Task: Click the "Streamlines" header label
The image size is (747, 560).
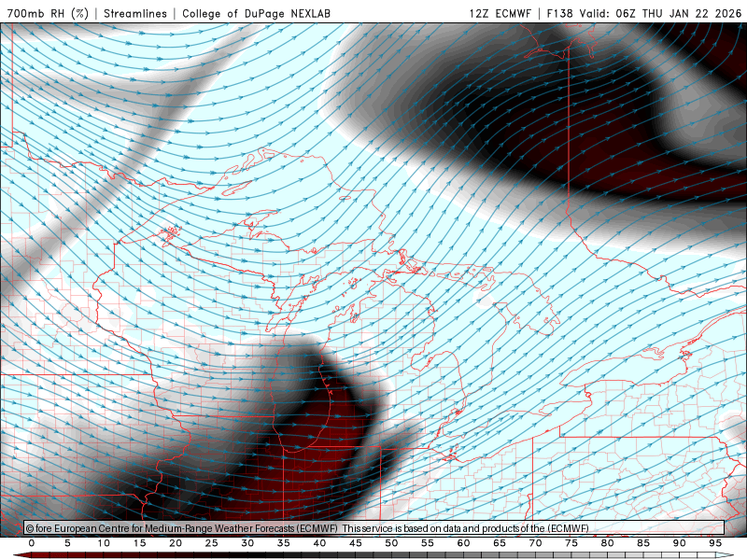Action: click(135, 13)
